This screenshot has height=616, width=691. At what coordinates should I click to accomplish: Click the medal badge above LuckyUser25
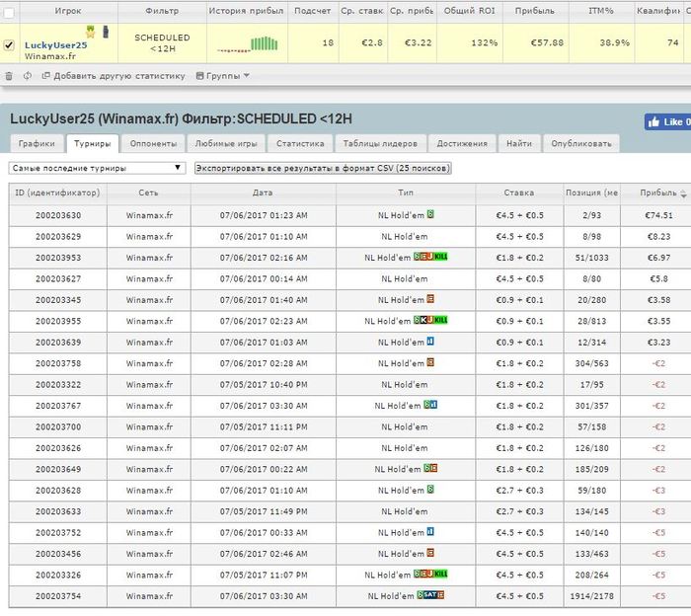[91, 32]
